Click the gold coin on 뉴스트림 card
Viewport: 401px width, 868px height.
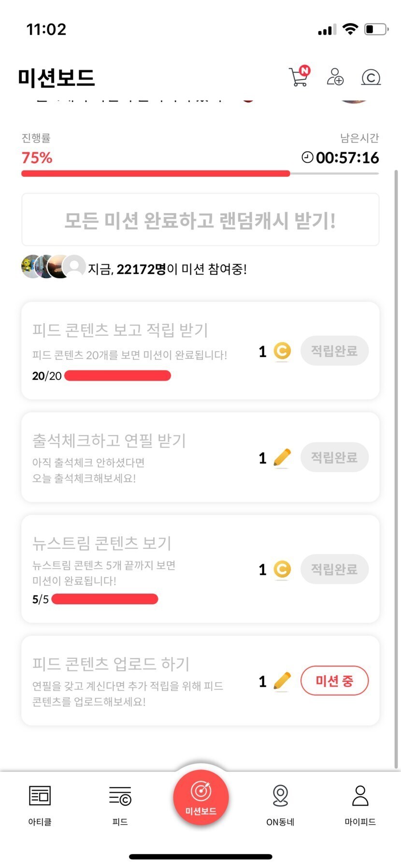click(x=282, y=569)
